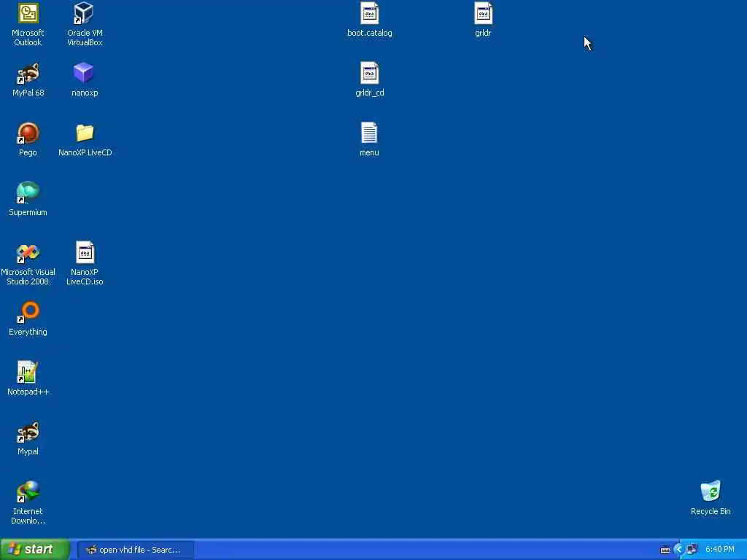Image resolution: width=747 pixels, height=560 pixels.
Task: Click the network connection tray icon
Action: pos(692,550)
